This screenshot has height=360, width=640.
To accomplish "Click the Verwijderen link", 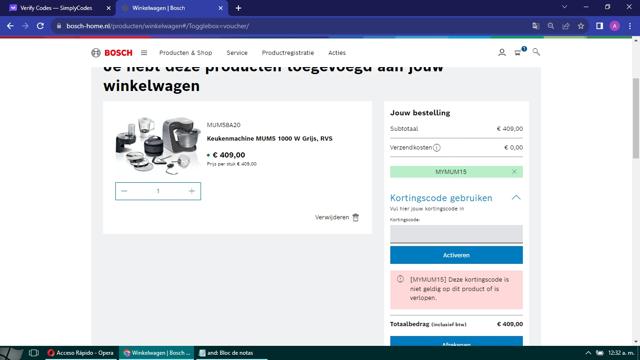I will coord(332,218).
